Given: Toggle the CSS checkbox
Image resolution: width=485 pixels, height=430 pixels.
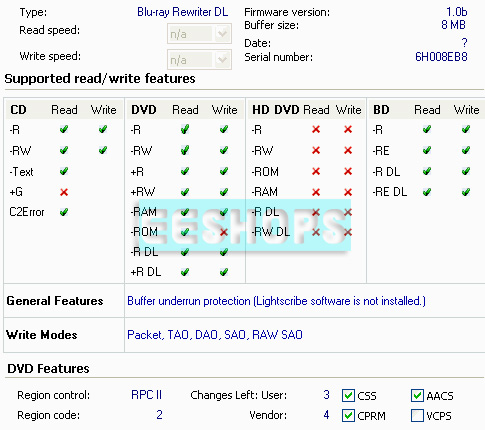Looking at the screenshot, I should (x=348, y=396).
